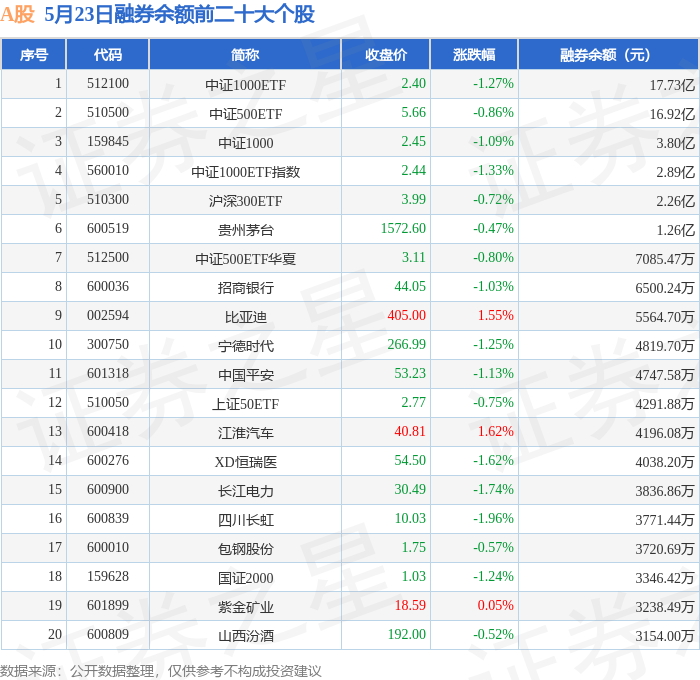Image resolution: width=700 pixels, height=680 pixels.
Task: Click the red change 1.55%
Action: (496, 316)
